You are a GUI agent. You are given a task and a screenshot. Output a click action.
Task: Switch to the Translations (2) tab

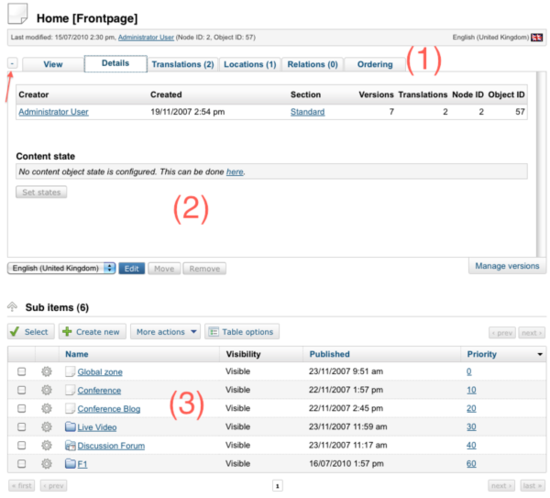183,65
